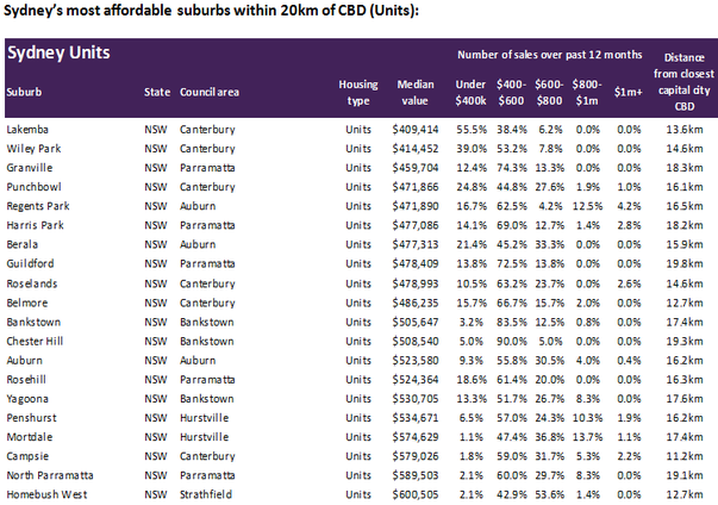
Task: Click the Regents Park suburb name
Action: (x=38, y=206)
